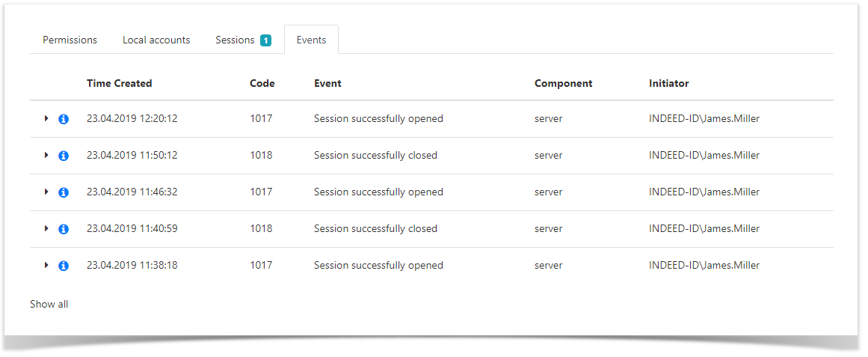Viewport: 868px width, 357px height.
Task: Click the Initiator column header
Action: (x=668, y=83)
